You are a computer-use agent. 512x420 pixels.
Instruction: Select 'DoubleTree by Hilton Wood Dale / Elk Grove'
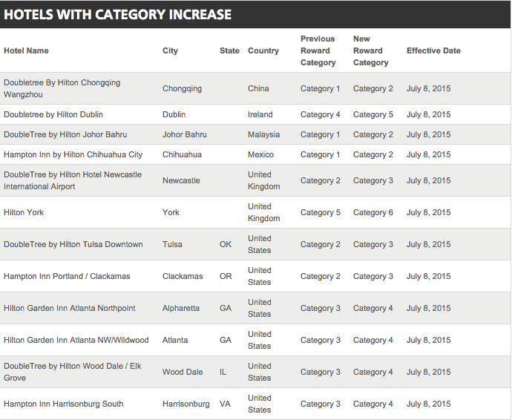click(73, 372)
